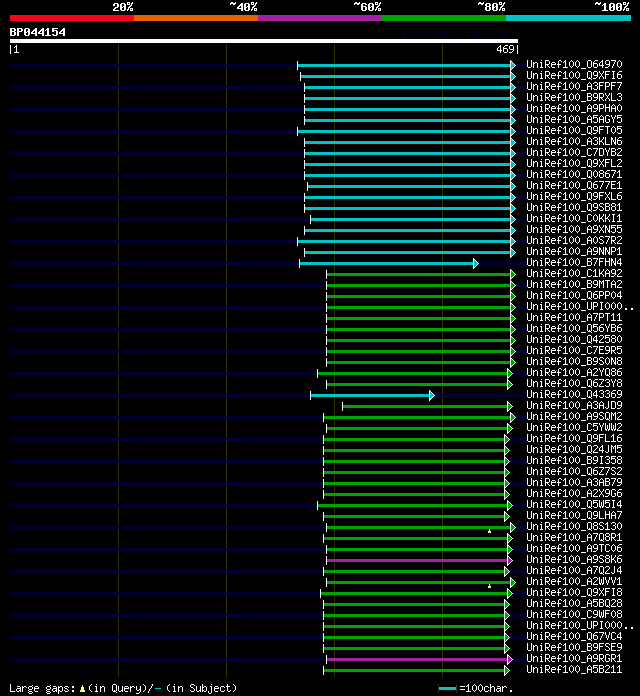Select the UniRef100_Q9SB81 label
This screenshot has height=696, width=640.
pos(574,207)
